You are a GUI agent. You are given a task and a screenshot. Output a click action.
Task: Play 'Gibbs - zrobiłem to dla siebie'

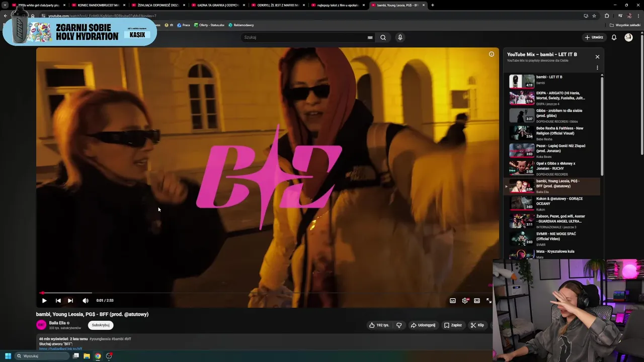coord(552,116)
